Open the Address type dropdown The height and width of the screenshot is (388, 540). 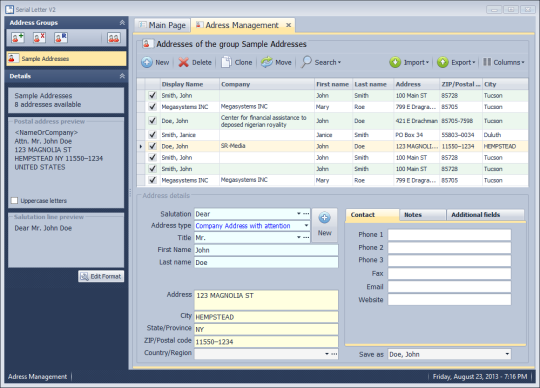point(306,226)
